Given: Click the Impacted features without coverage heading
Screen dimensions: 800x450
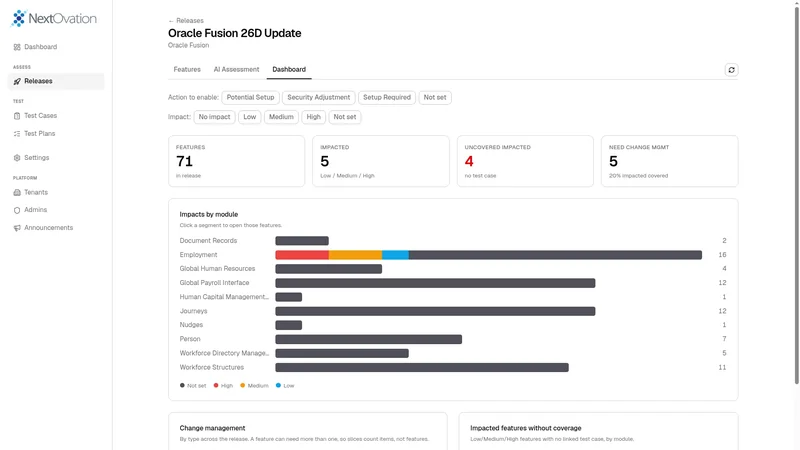Looking at the screenshot, I should pos(526,428).
